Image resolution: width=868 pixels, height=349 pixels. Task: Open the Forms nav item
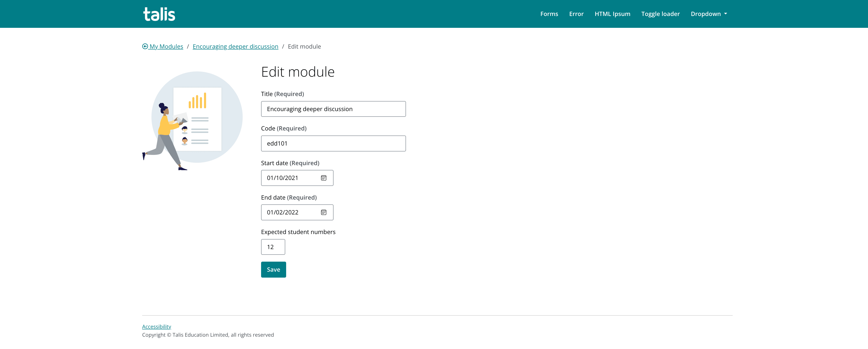549,14
